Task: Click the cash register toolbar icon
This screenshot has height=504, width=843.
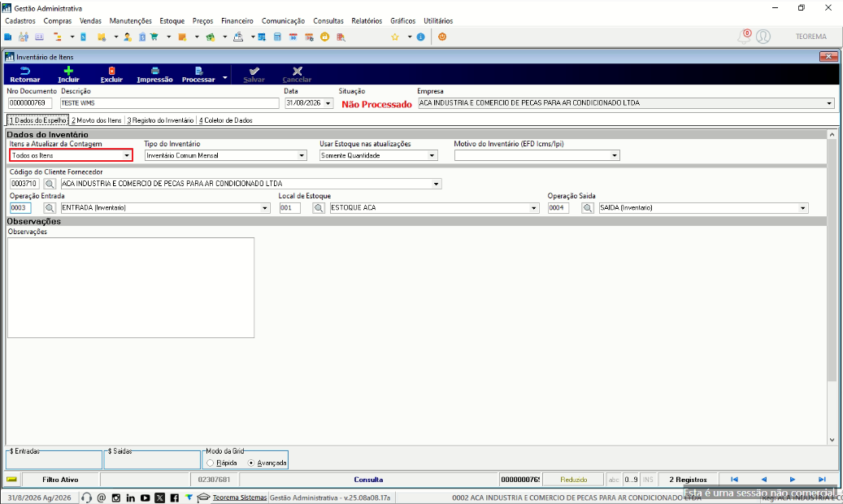Action: 238,37
